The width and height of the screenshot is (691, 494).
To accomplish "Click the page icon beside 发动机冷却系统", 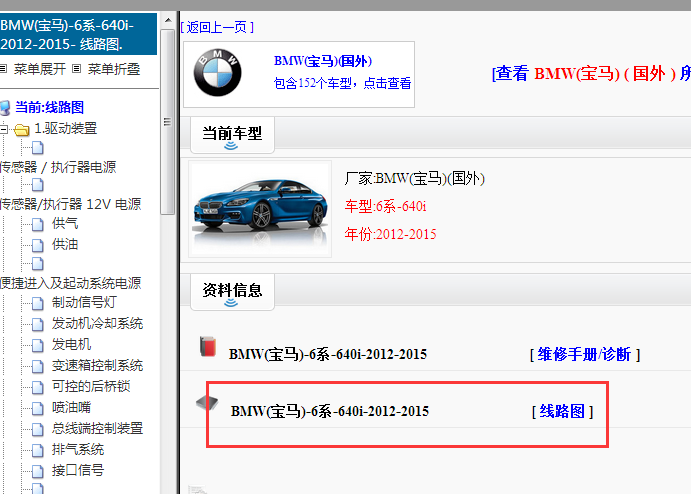I will pos(37,324).
